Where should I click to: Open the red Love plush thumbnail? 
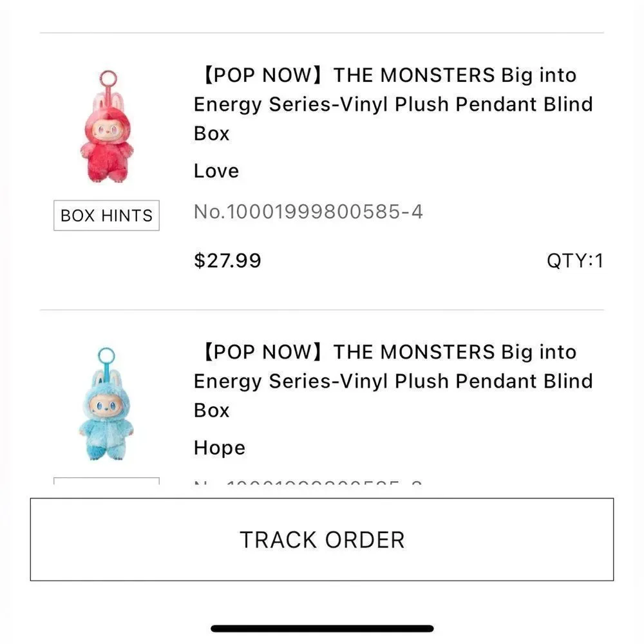tap(107, 126)
